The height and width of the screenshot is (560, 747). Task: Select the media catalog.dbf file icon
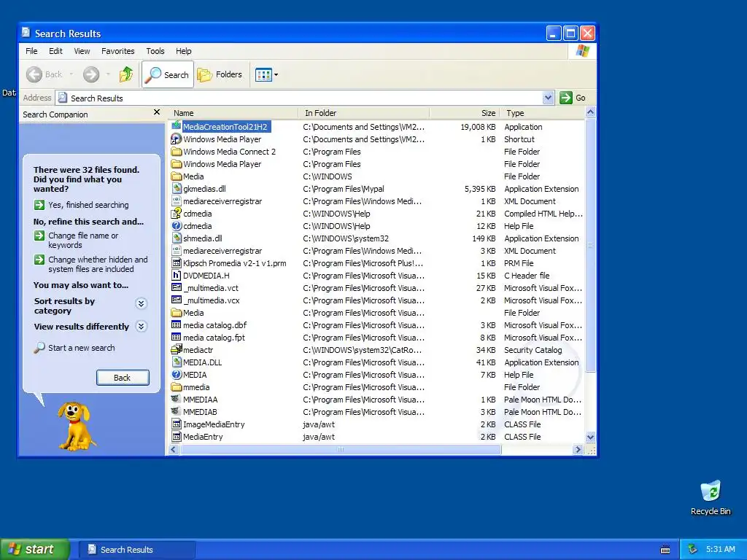(177, 324)
